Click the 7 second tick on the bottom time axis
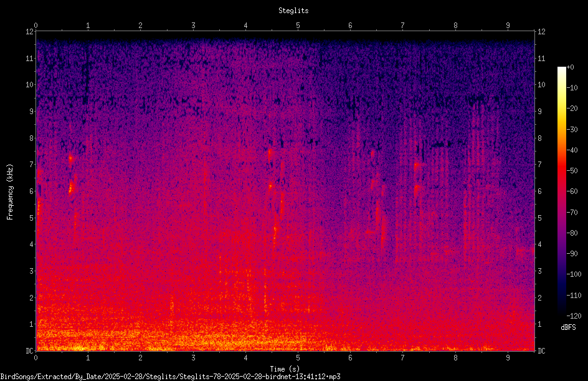Viewport: 588px width, 381px height. [403, 358]
